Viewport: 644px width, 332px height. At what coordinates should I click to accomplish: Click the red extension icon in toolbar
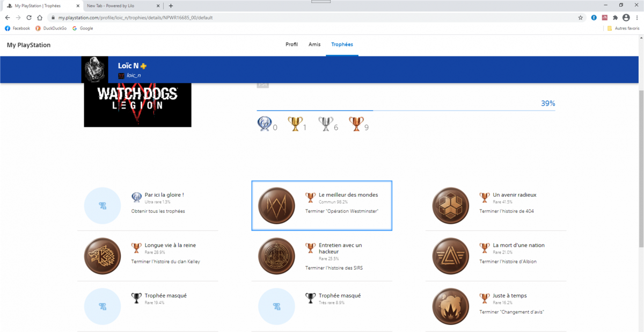pos(605,17)
